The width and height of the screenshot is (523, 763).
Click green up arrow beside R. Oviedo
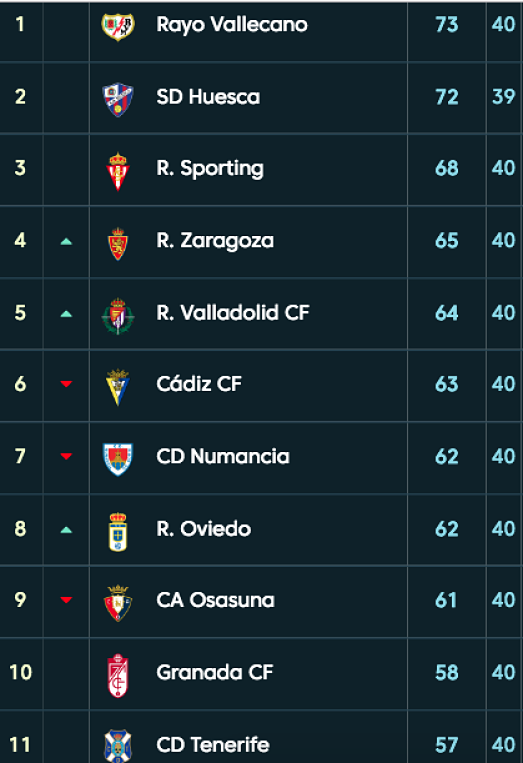(66, 530)
